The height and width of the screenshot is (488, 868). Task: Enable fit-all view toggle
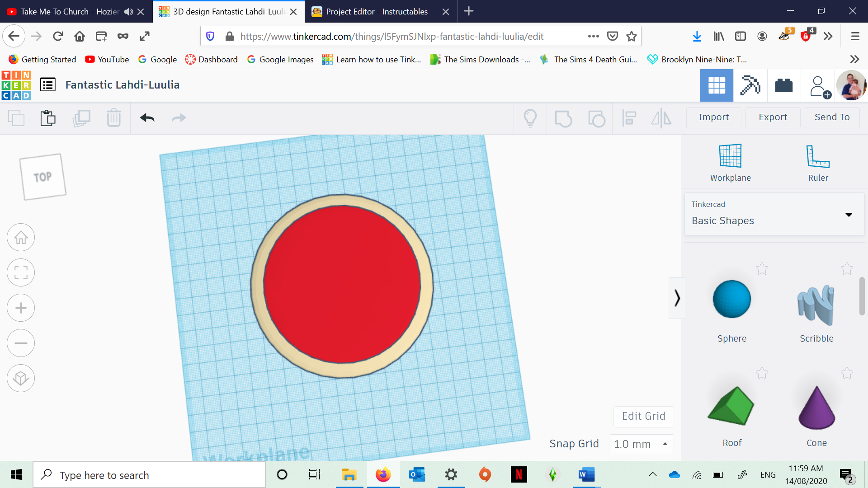tap(21, 272)
